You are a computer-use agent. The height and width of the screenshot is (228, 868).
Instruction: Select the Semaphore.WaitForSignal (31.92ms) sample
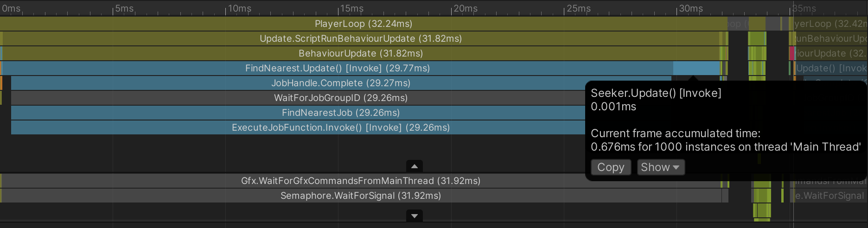pos(360,196)
